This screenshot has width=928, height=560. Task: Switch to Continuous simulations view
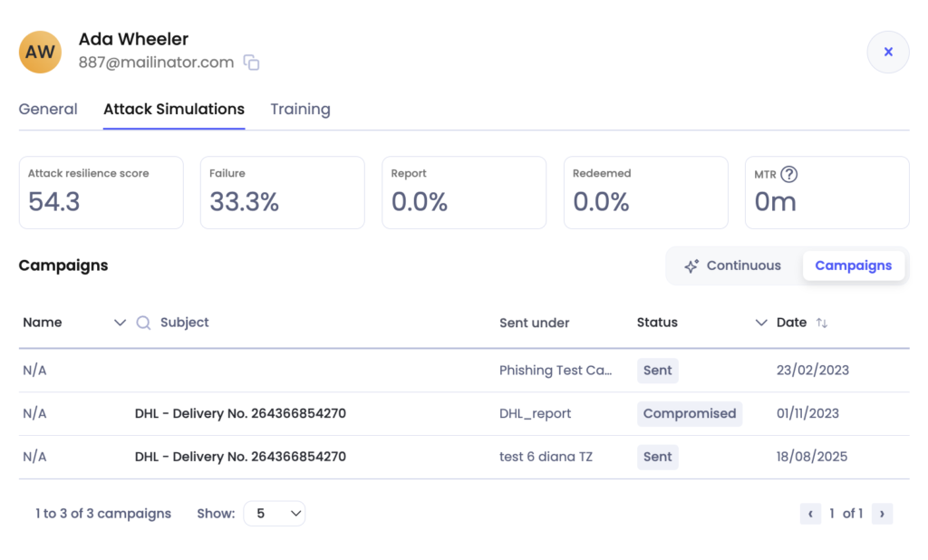coord(732,266)
